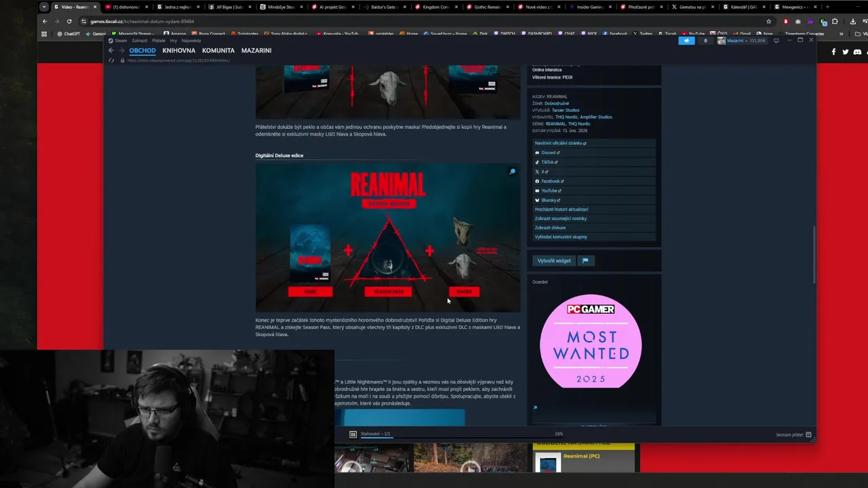Open Amplifier Studios publisher link

(596, 117)
